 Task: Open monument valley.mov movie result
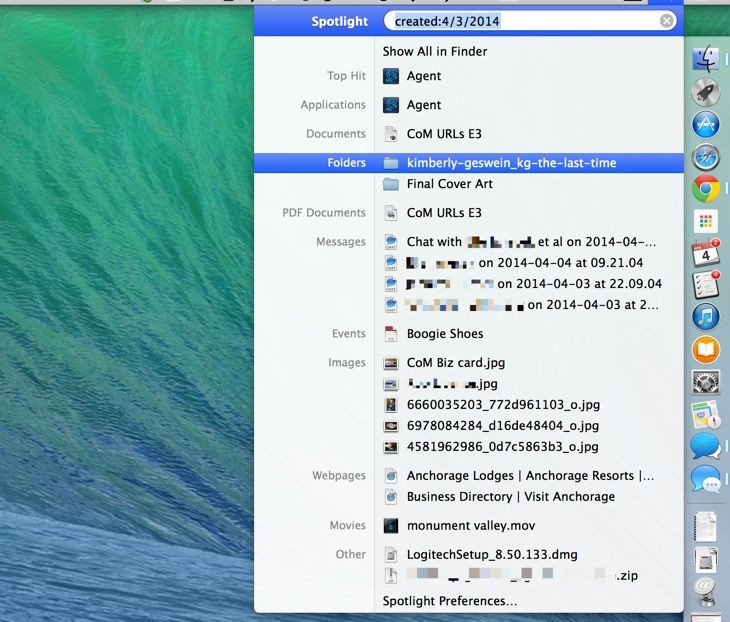click(466, 525)
